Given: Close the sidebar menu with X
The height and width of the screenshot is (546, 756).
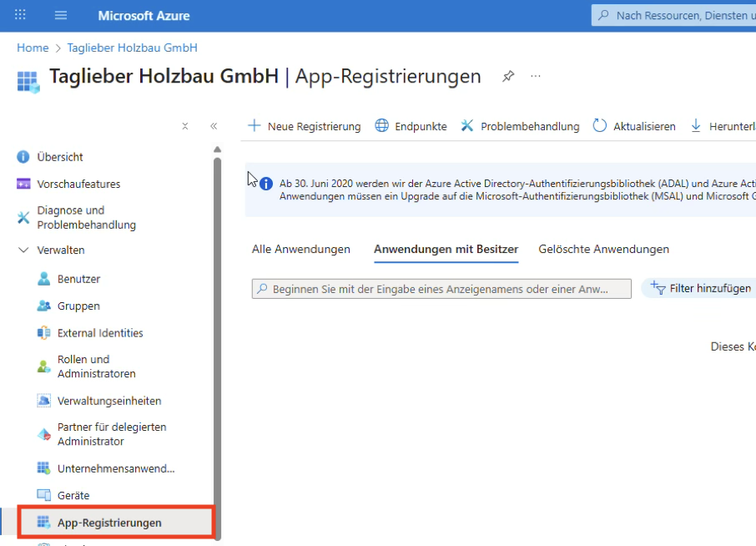Looking at the screenshot, I should coord(185,126).
